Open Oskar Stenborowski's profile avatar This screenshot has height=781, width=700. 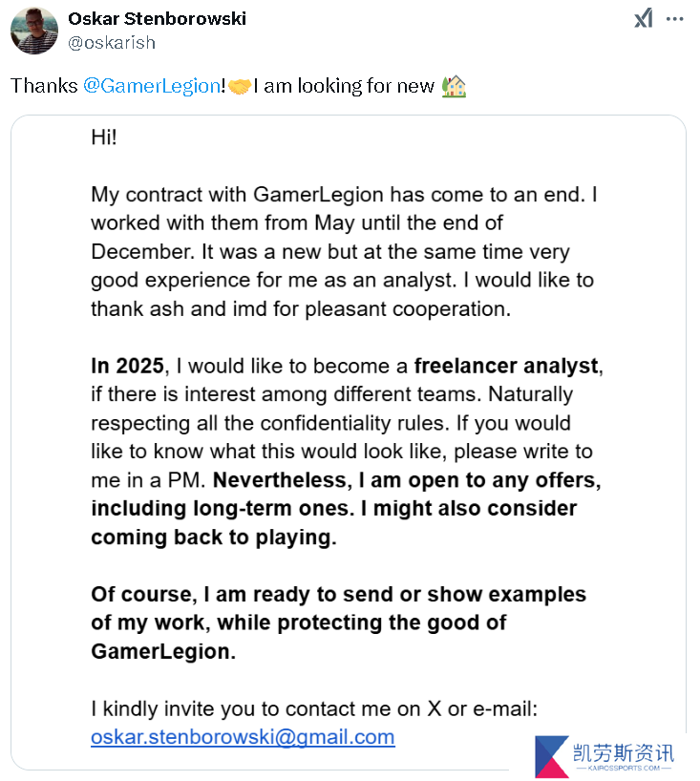point(33,31)
